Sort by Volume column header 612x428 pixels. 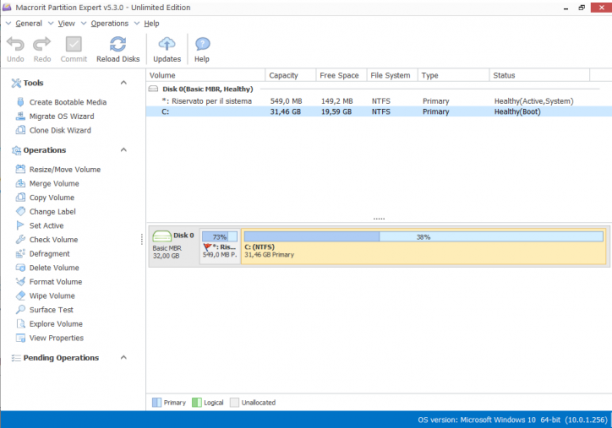tap(206, 75)
